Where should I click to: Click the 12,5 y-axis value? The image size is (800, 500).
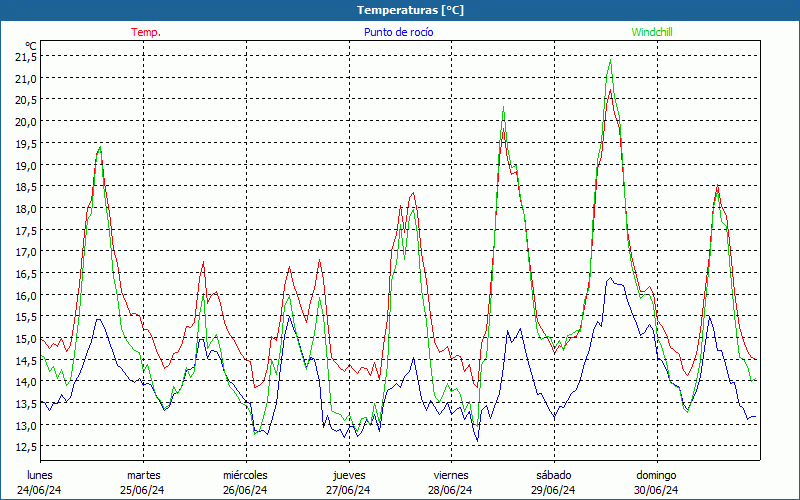coord(26,447)
